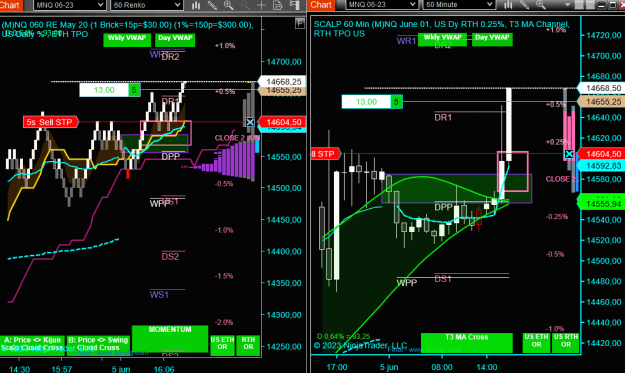Image resolution: width=625 pixels, height=373 pixels.
Task: Select red 14604,50 price marker on 60 Minute chart
Action: (601, 154)
